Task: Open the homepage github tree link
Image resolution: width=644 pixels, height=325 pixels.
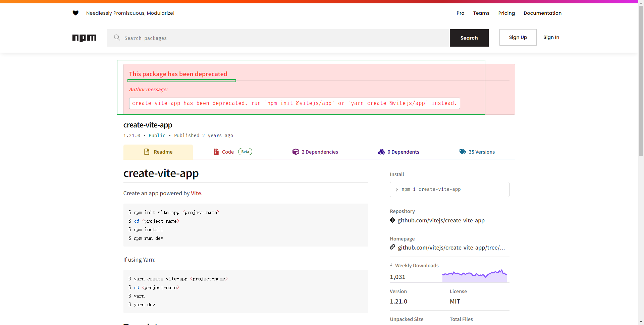Action: [451, 248]
